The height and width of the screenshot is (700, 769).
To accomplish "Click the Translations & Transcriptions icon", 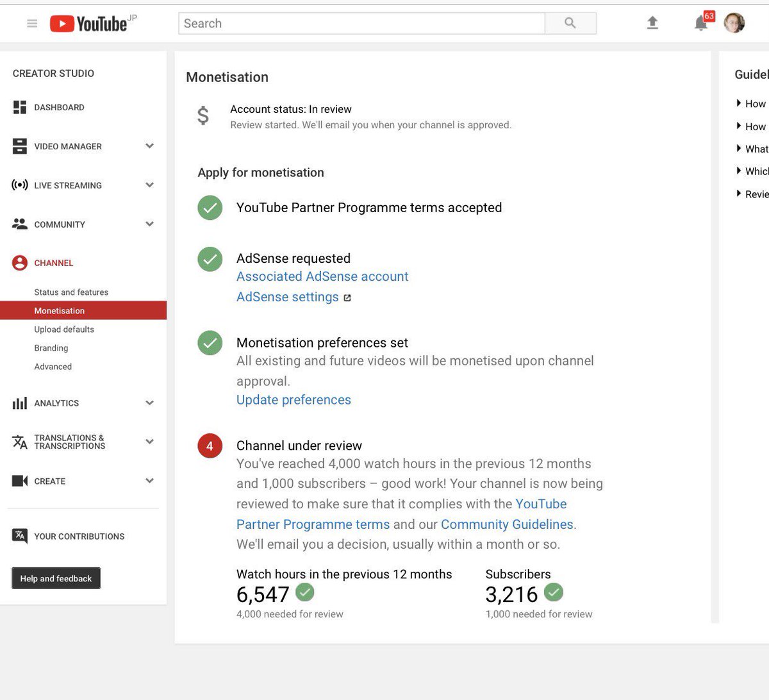I will coord(20,442).
